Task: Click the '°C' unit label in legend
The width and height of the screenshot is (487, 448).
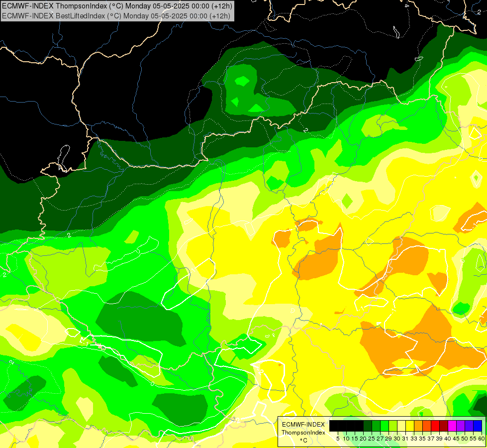Action: pyautogui.click(x=304, y=441)
